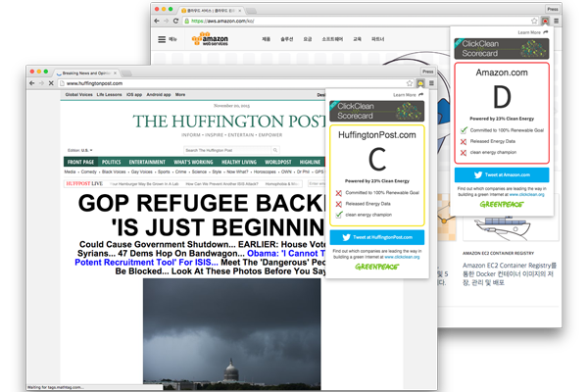Click back arrow in the Amazon browser window
Viewport: 588px width, 392px height.
click(157, 21)
